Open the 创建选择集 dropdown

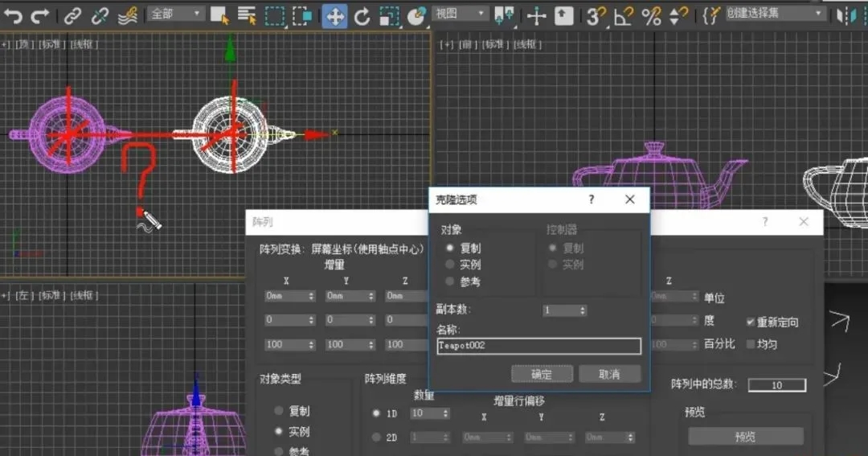775,14
